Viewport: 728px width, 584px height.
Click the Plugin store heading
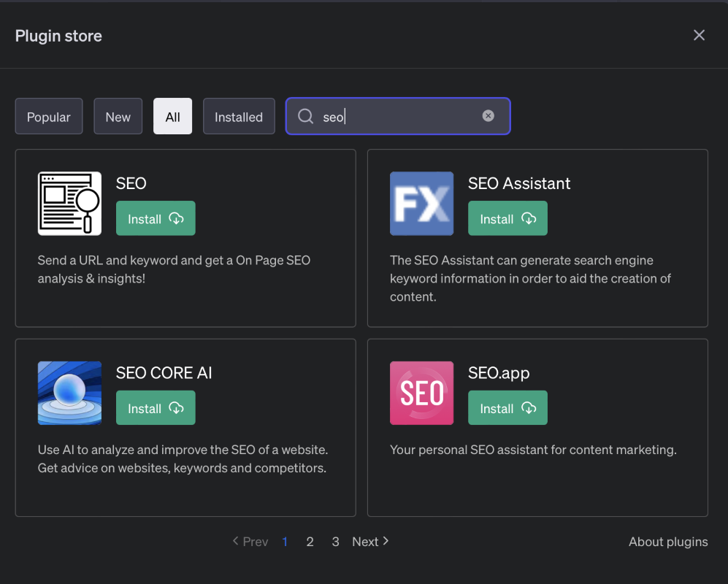pos(58,36)
